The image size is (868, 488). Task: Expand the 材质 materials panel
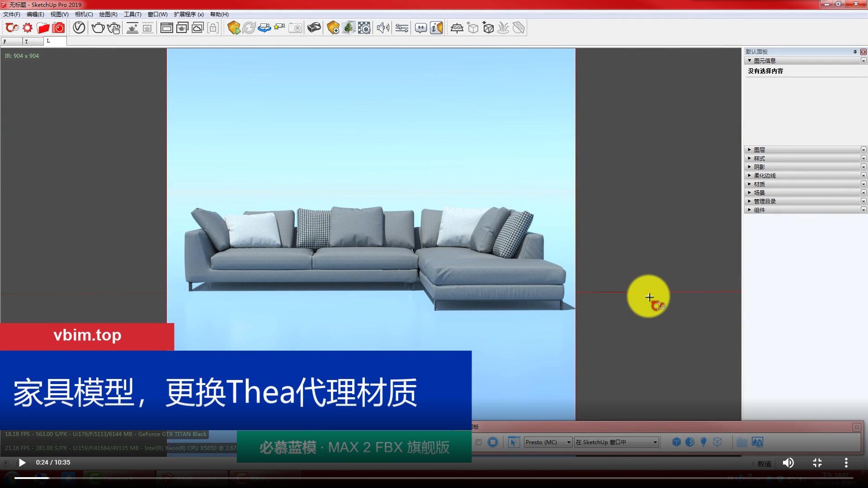point(759,184)
